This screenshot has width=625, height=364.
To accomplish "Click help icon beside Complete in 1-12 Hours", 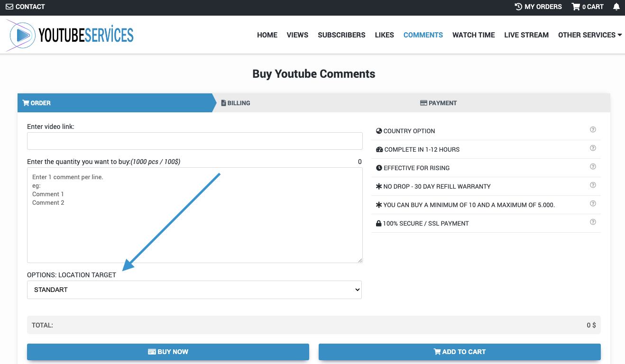I will coord(593,148).
